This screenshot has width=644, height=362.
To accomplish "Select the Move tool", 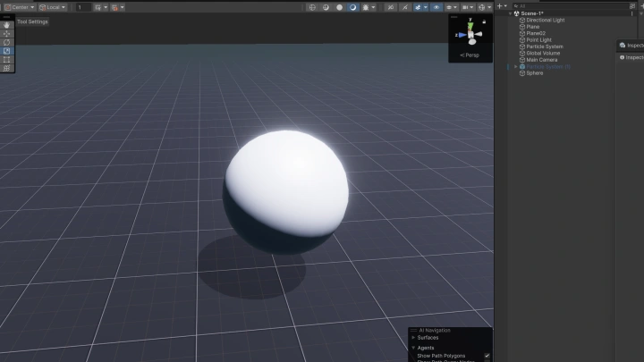I will 6,34.
